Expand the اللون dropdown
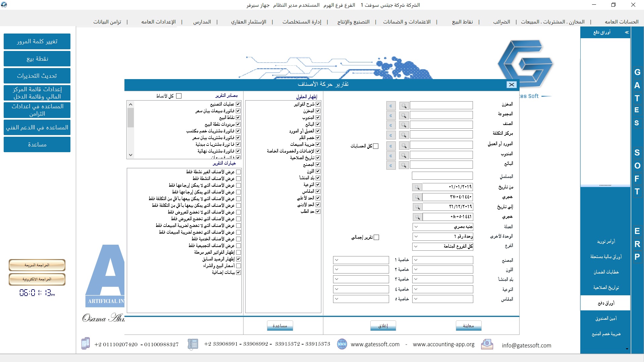The width and height of the screenshot is (644, 362). (x=443, y=269)
